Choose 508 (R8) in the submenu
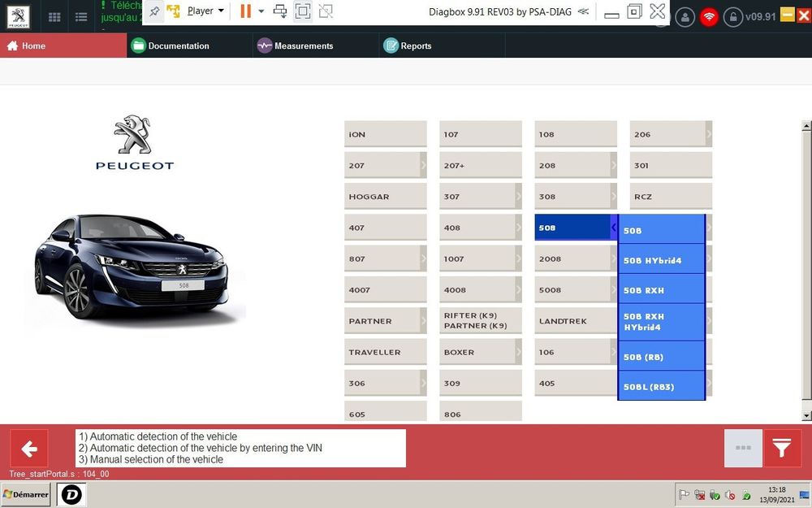The height and width of the screenshot is (508, 812). [x=661, y=357]
